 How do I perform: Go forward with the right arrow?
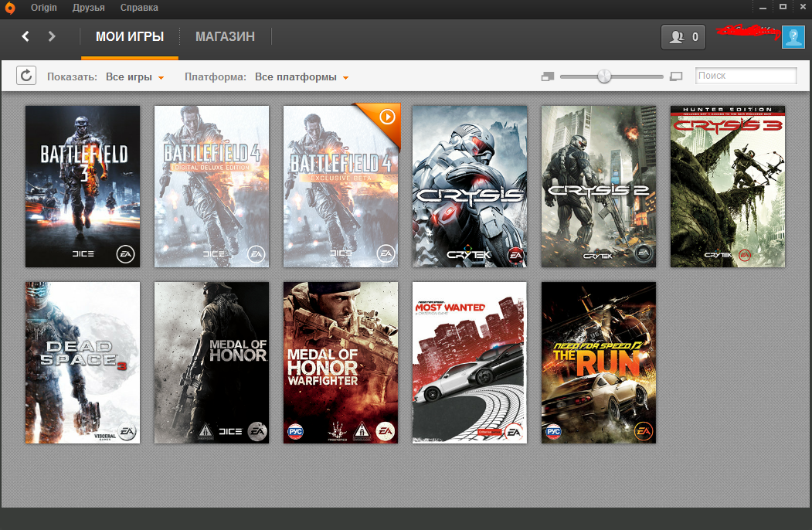(x=51, y=36)
